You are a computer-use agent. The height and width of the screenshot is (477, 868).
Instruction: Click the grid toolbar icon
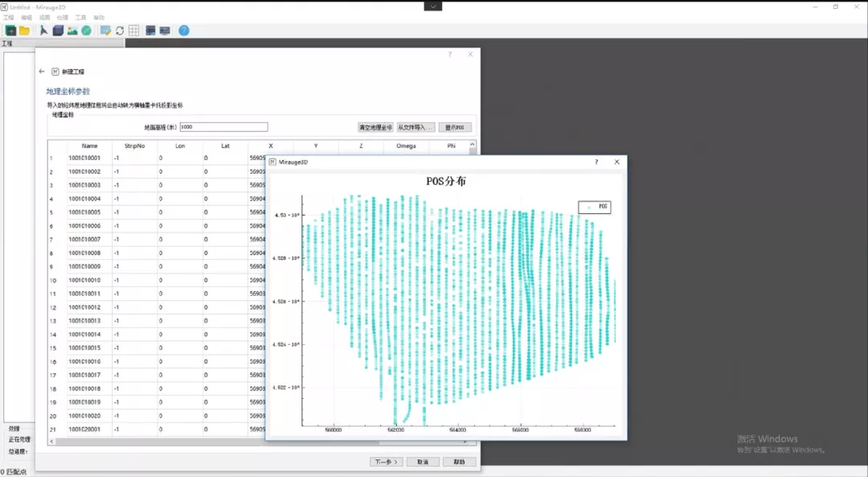coord(134,31)
